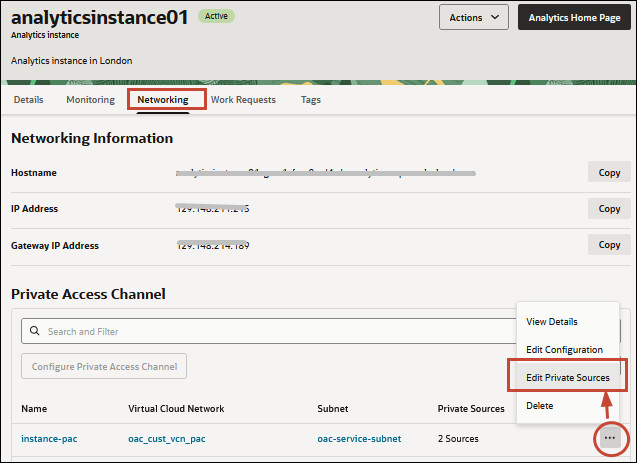Open the Tags tab
637x463 pixels.
click(x=311, y=100)
